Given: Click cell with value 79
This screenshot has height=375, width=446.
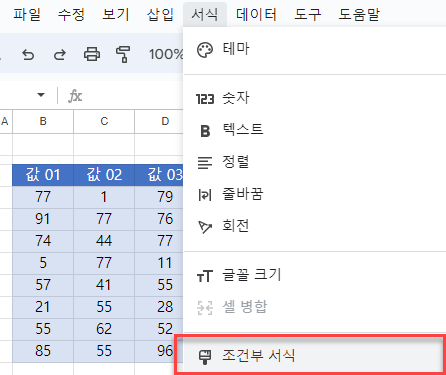Looking at the screenshot, I should click(x=159, y=197).
